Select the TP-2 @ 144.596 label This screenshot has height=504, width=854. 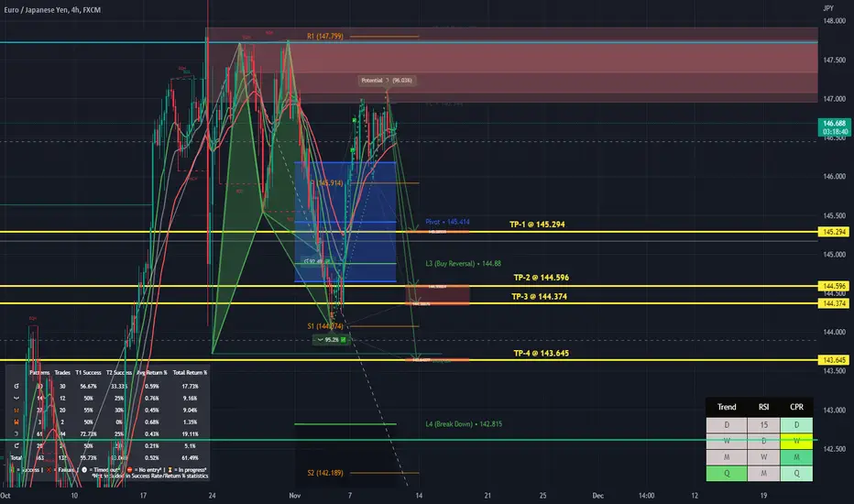click(x=542, y=278)
